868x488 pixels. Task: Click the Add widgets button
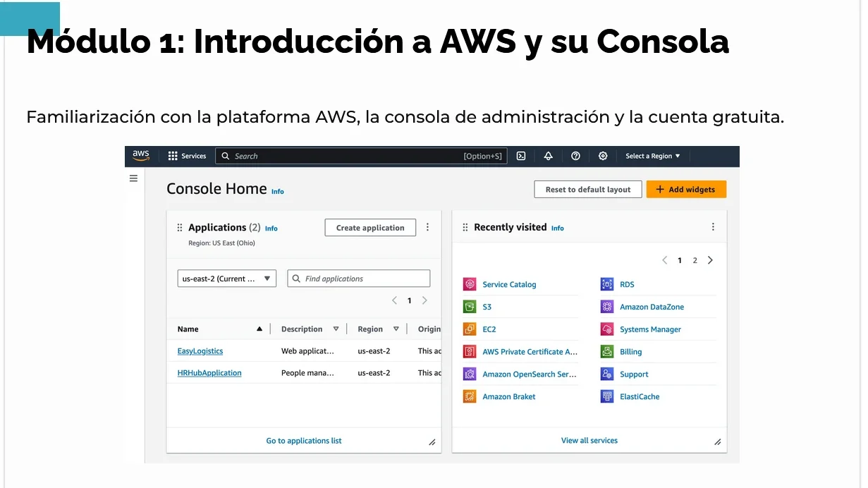[x=686, y=189]
